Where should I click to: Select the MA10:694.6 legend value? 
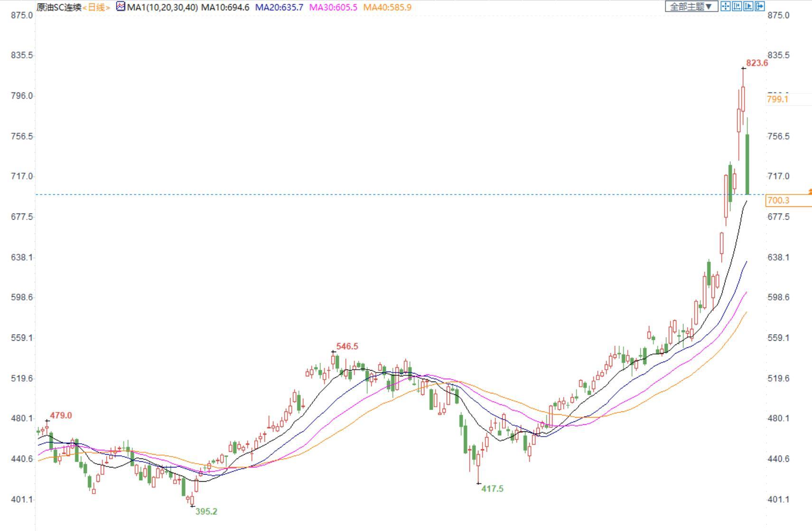pyautogui.click(x=225, y=8)
